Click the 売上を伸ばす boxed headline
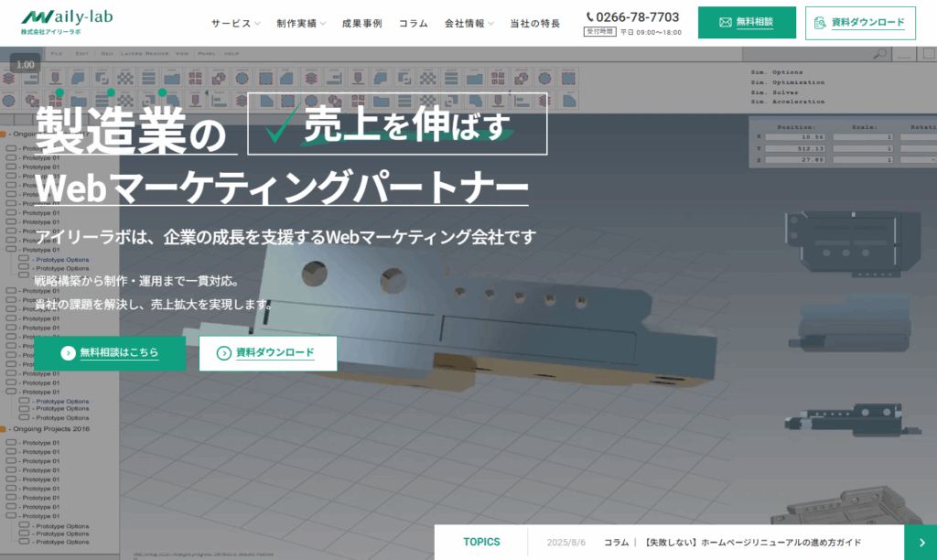Viewport: 937px width, 560px height. tap(397, 124)
